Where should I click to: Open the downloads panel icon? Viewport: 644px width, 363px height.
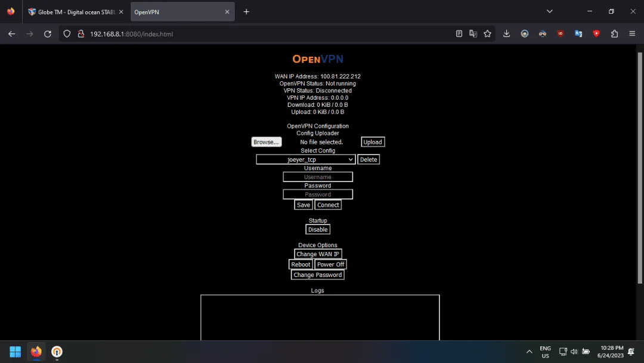(506, 33)
